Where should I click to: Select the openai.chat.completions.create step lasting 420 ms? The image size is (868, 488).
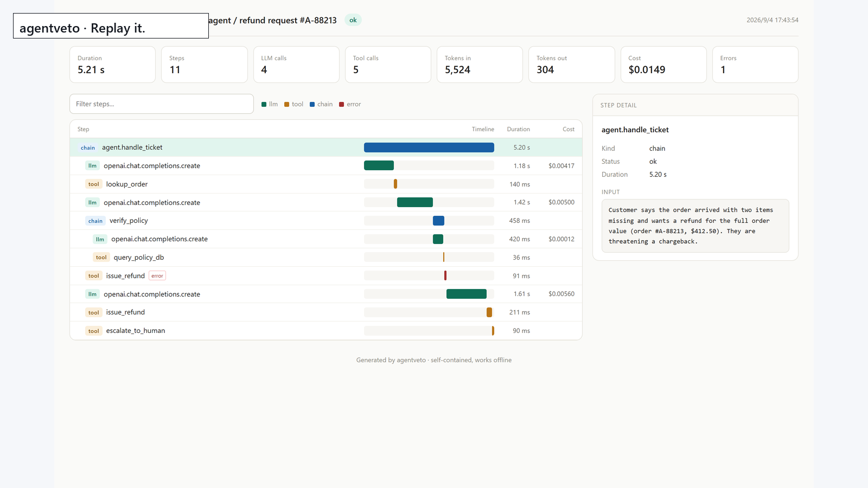click(x=326, y=239)
